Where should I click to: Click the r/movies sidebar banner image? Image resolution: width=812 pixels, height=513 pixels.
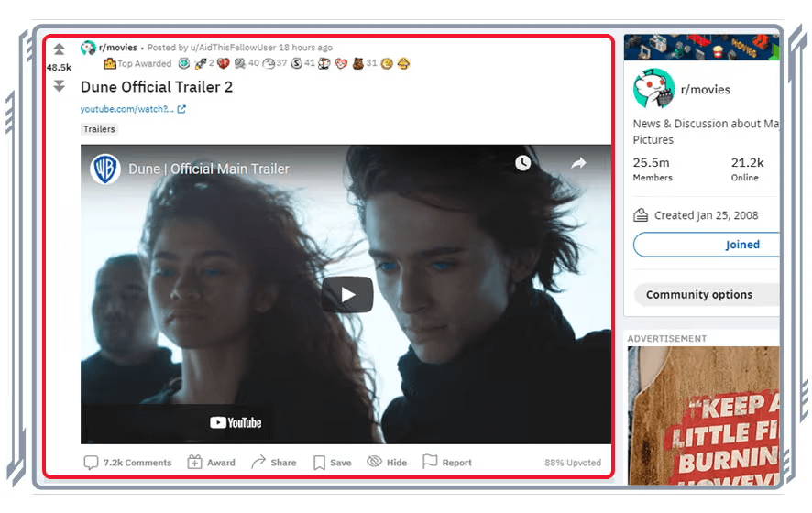click(x=702, y=47)
